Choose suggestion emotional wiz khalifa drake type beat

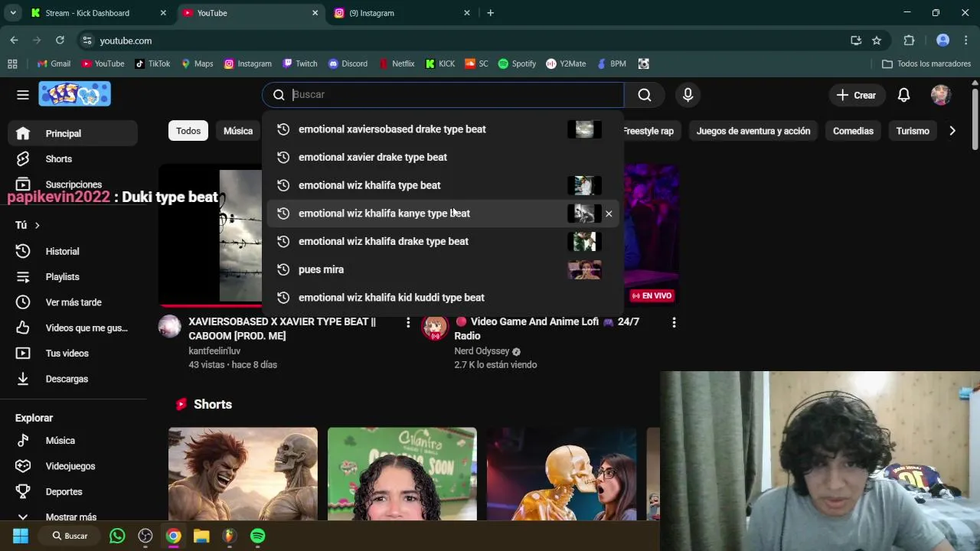pyautogui.click(x=443, y=241)
